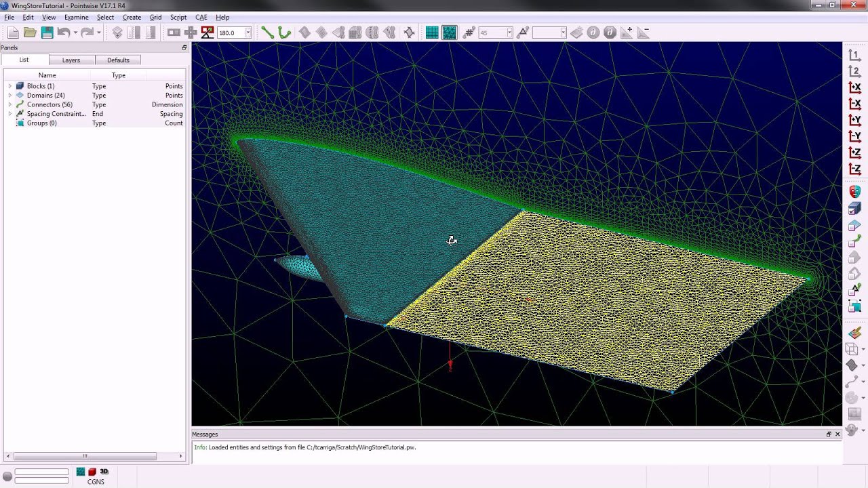Click the loaded entities Info message
Image resolution: width=868 pixels, height=488 pixels.
tap(305, 447)
